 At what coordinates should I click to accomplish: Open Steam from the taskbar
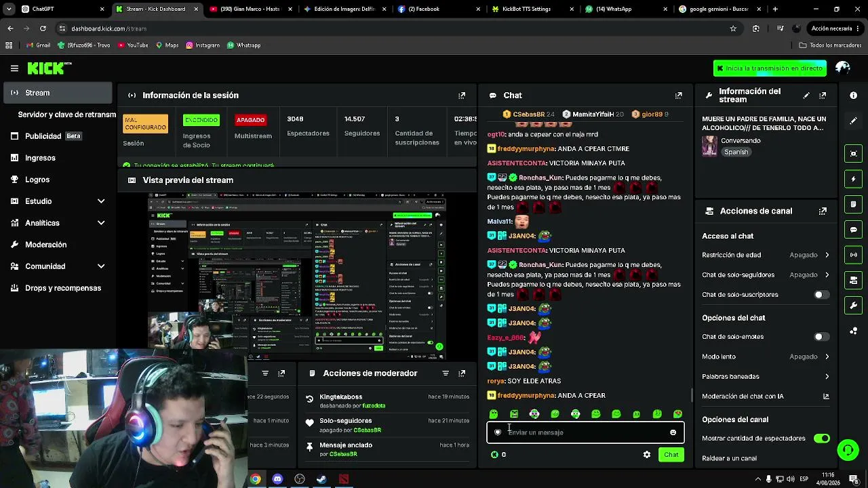pyautogui.click(x=321, y=479)
